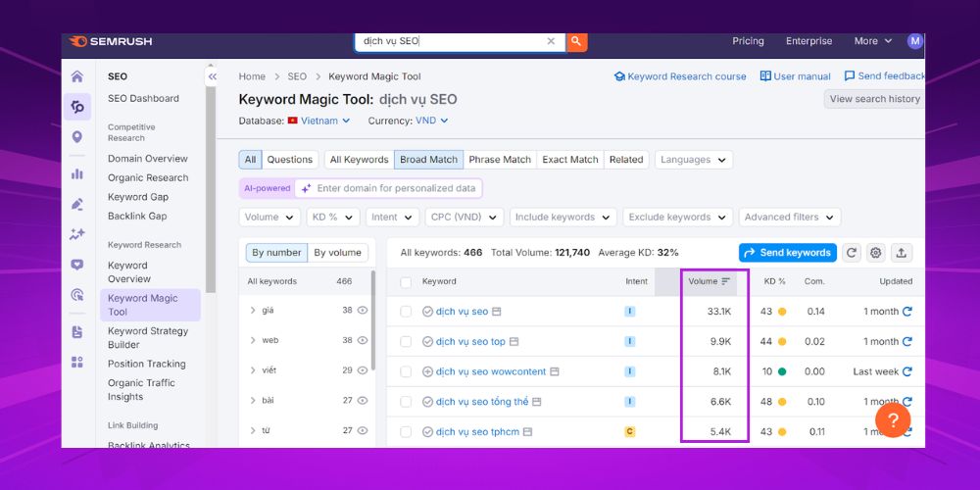Toggle the eye icon for viết group
Screen dimensions: 980x490
click(363, 370)
